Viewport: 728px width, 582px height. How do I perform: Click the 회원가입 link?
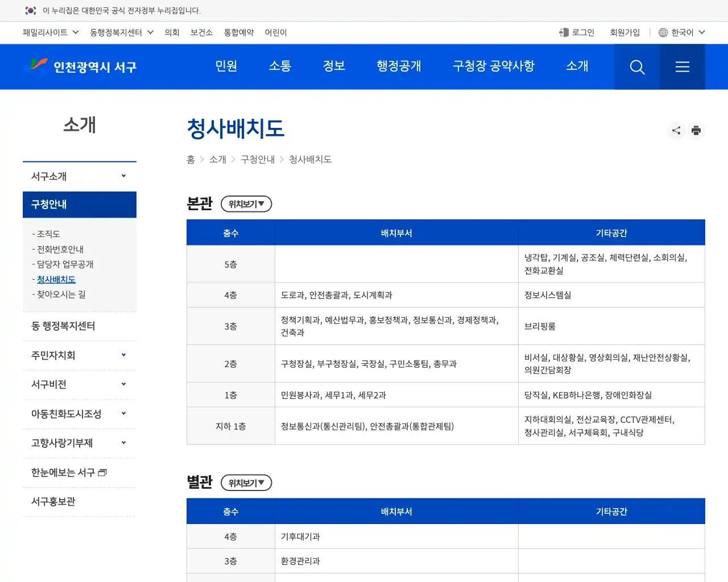[624, 32]
